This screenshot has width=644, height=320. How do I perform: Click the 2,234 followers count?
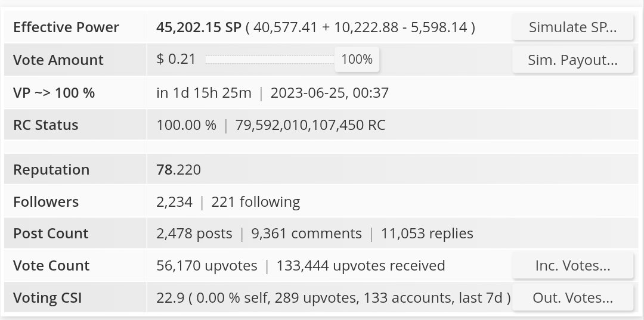(x=174, y=202)
